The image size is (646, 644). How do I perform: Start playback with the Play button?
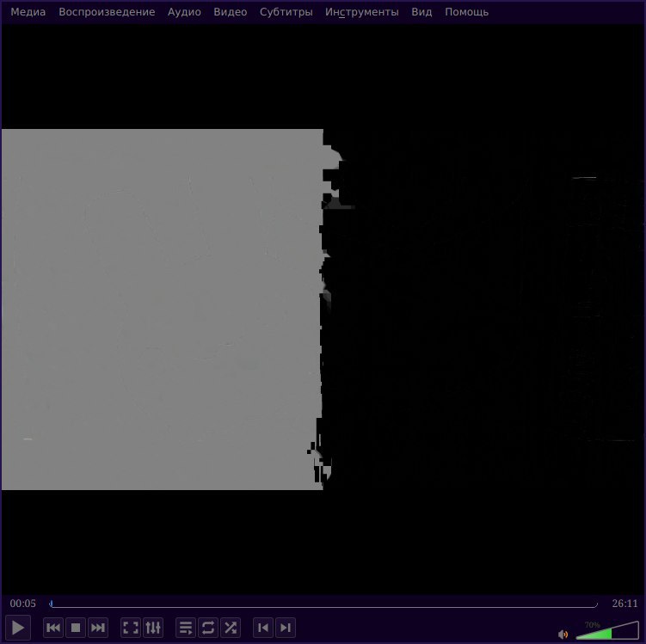(x=18, y=628)
